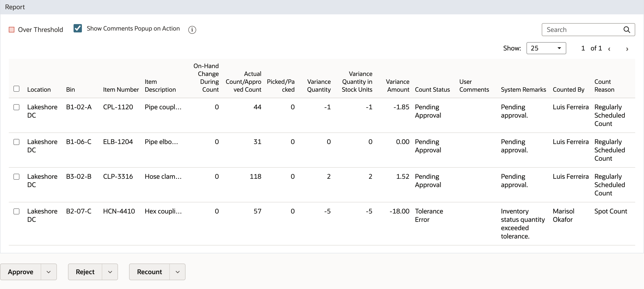The width and height of the screenshot is (644, 289).
Task: Click the System Remarks column header
Action: click(523, 90)
